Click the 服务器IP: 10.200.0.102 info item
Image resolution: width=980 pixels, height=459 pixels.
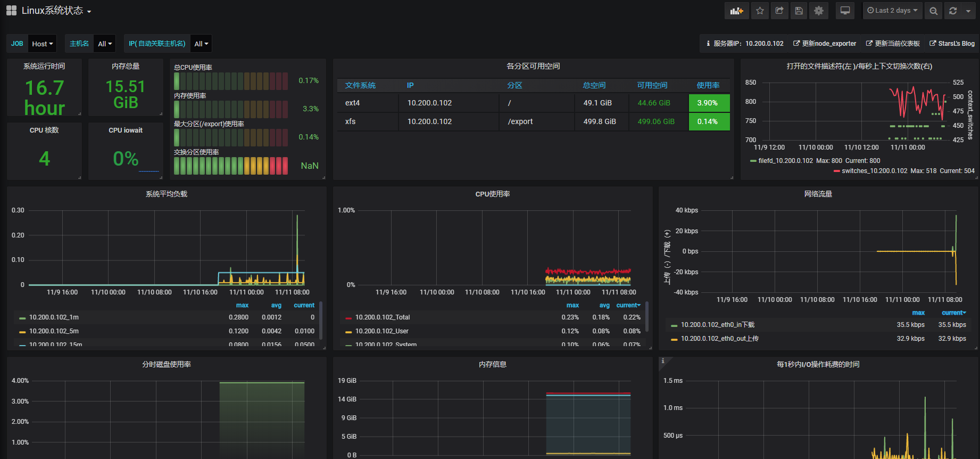(x=745, y=44)
